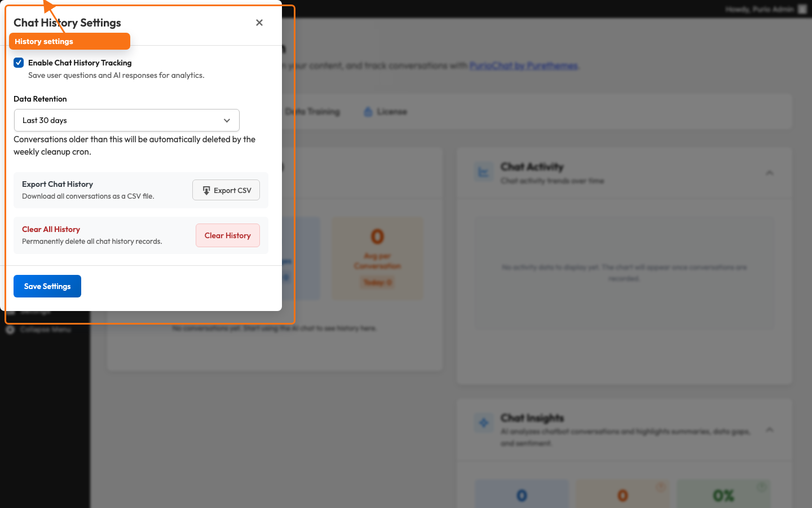Open the PurioChat by Purethemes link
812x508 pixels.
(524, 65)
